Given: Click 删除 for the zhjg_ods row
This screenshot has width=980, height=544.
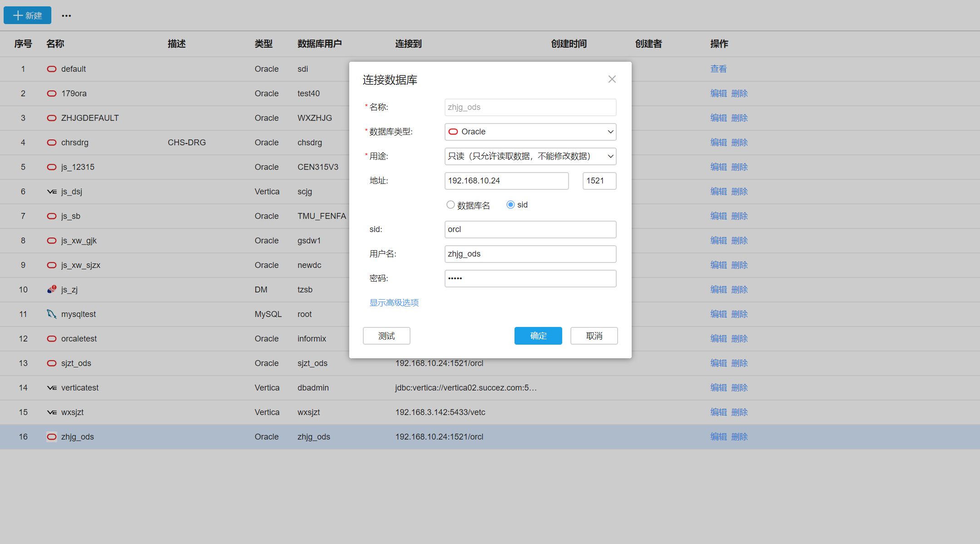Looking at the screenshot, I should tap(739, 437).
